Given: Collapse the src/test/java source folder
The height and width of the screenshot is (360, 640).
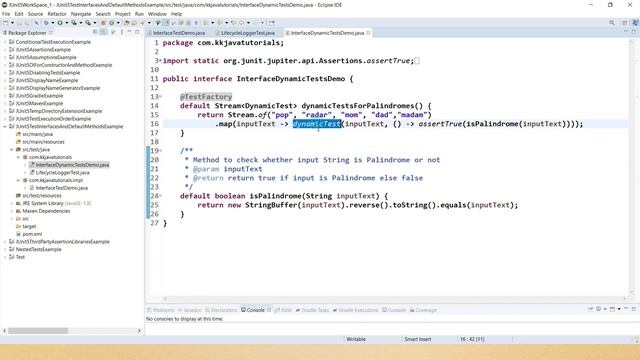Looking at the screenshot, I should pyautogui.click(x=12, y=149).
